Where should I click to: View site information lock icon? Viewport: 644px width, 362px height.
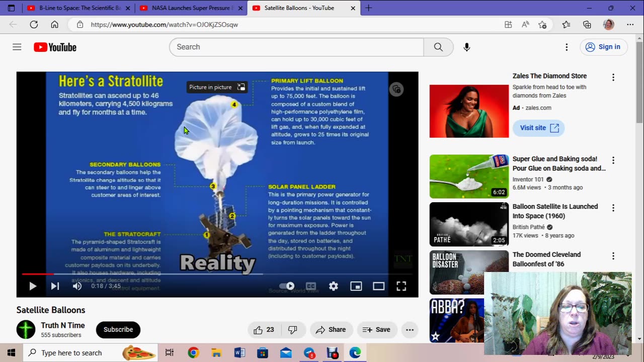pyautogui.click(x=79, y=24)
